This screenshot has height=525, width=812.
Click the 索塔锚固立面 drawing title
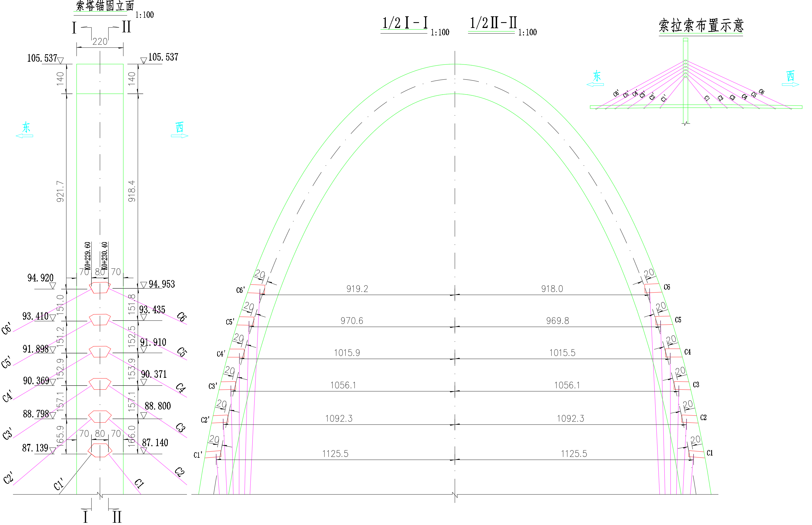(x=104, y=6)
